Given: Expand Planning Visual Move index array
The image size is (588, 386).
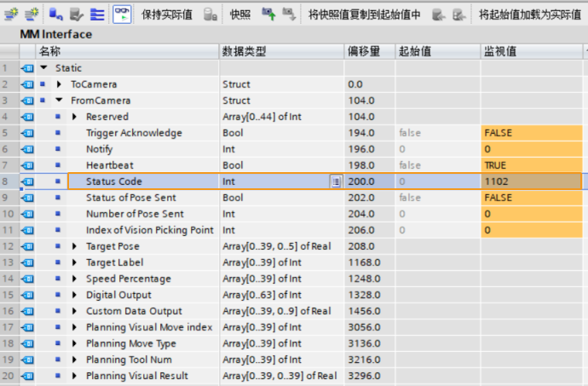Looking at the screenshot, I should tap(74, 327).
